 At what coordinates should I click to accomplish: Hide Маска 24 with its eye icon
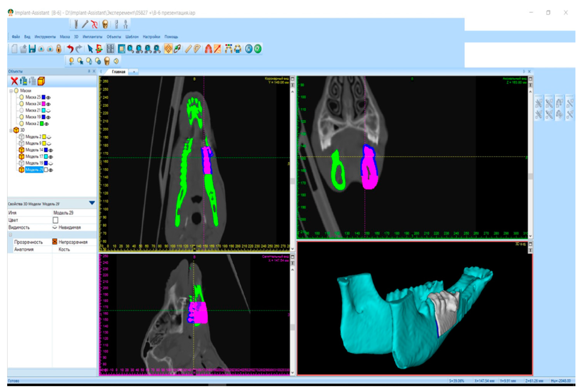tap(49, 104)
